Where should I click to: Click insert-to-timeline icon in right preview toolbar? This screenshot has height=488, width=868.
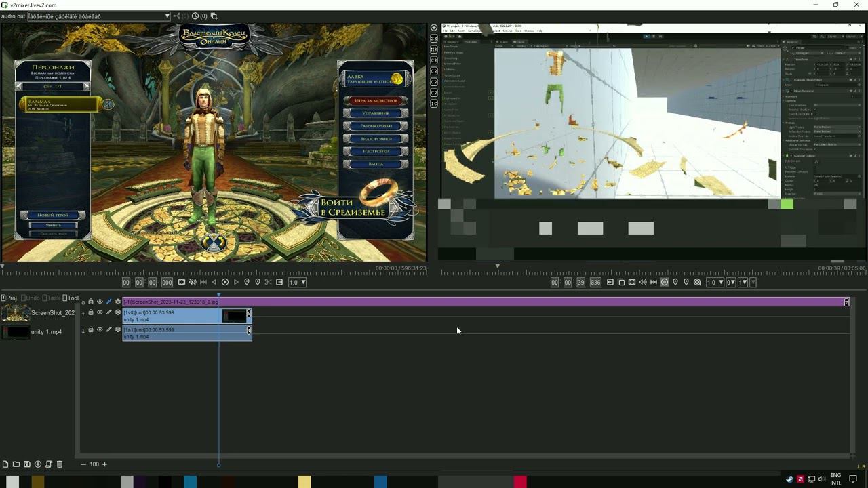point(610,282)
